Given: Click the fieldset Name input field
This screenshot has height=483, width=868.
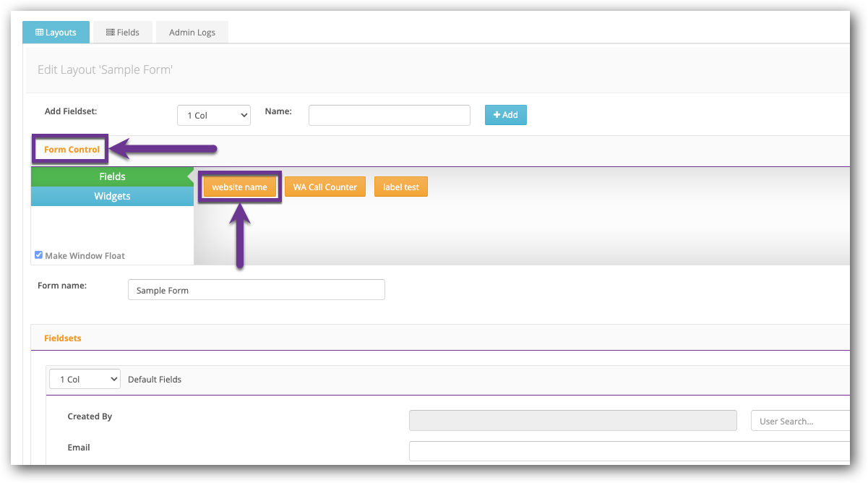Looking at the screenshot, I should [390, 116].
